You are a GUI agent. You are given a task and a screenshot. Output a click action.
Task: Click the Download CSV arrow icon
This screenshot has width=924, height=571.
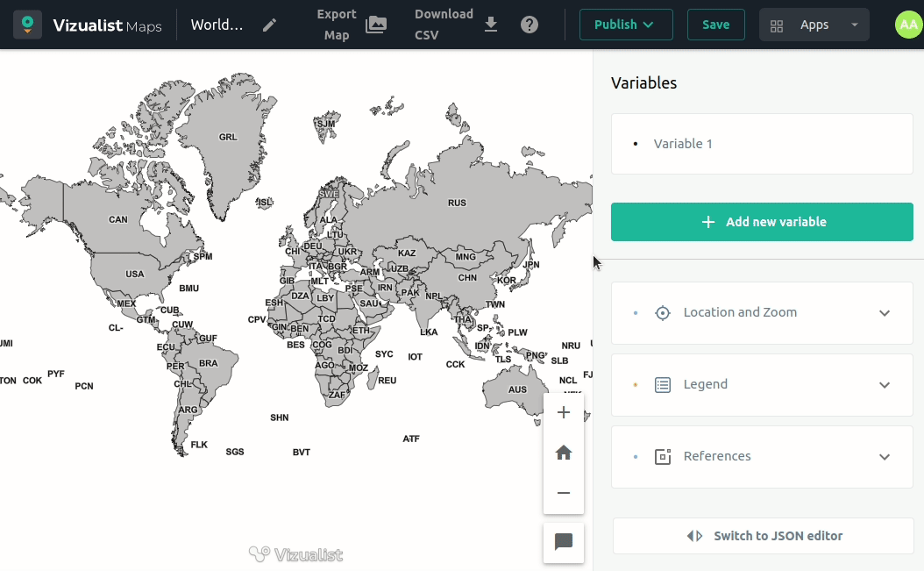pos(491,25)
